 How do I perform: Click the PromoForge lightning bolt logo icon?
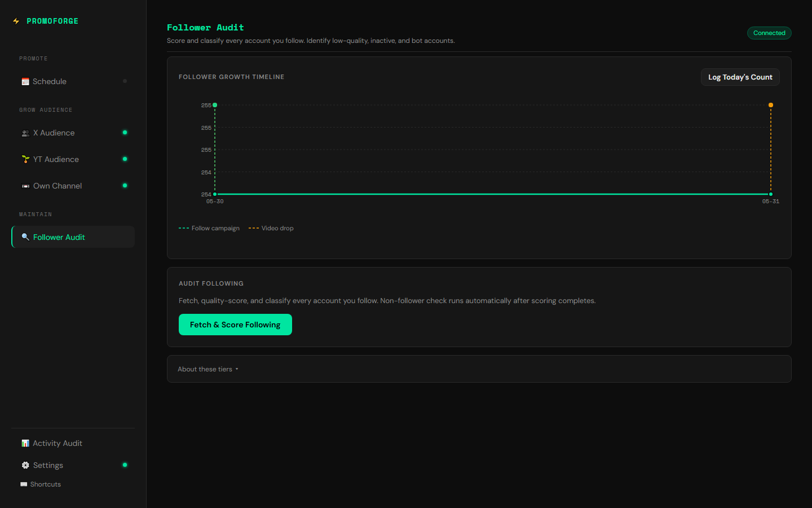(16, 21)
